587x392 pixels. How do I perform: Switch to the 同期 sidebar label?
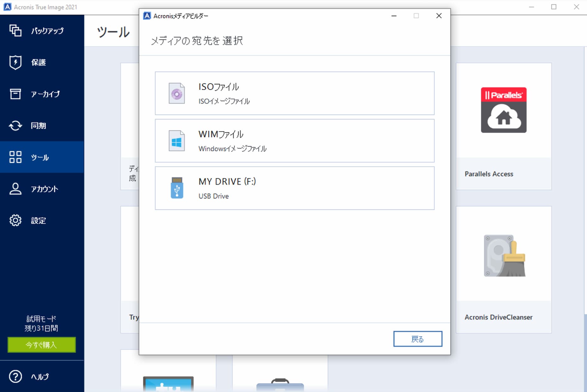[38, 125]
